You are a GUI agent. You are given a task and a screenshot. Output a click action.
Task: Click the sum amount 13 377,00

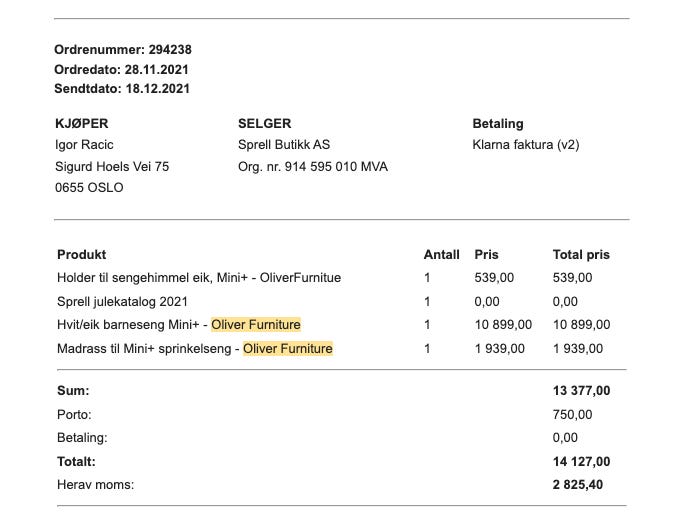[581, 391]
